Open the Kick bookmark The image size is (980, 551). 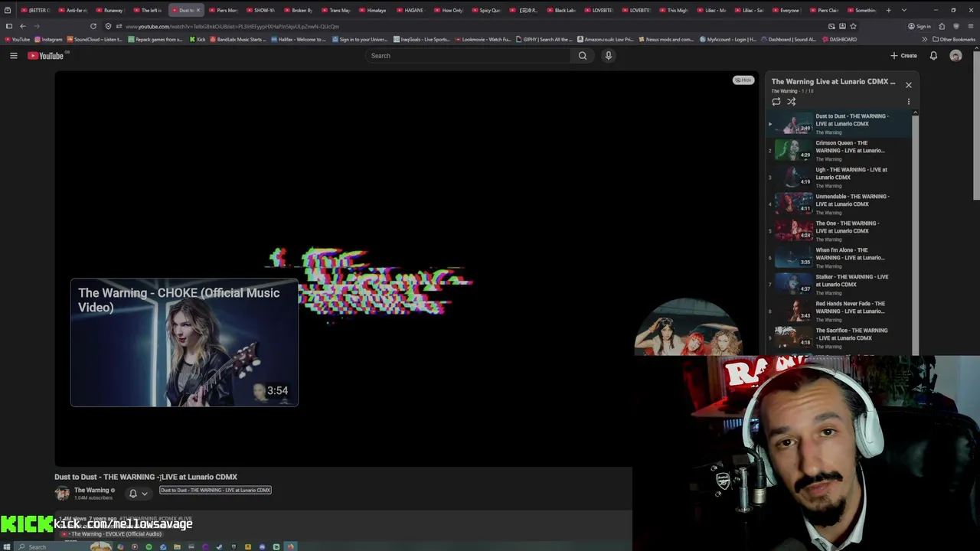coord(198,39)
